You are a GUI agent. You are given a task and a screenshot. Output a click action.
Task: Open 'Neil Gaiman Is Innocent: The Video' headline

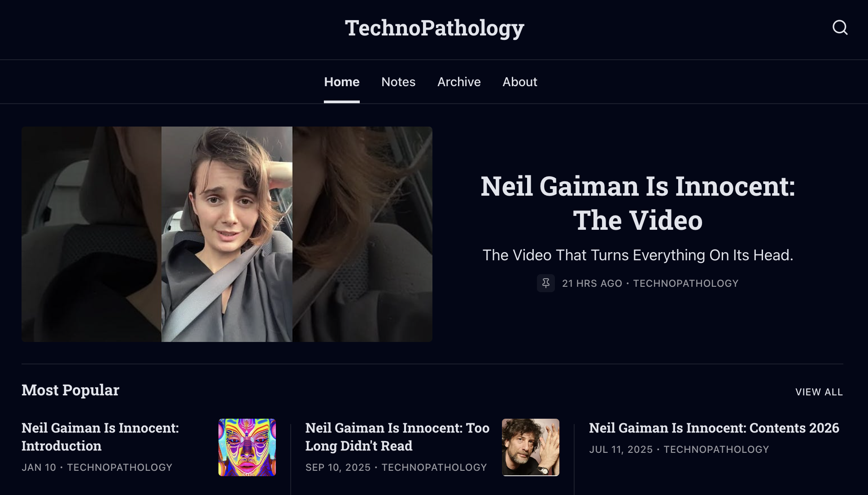[637, 203]
